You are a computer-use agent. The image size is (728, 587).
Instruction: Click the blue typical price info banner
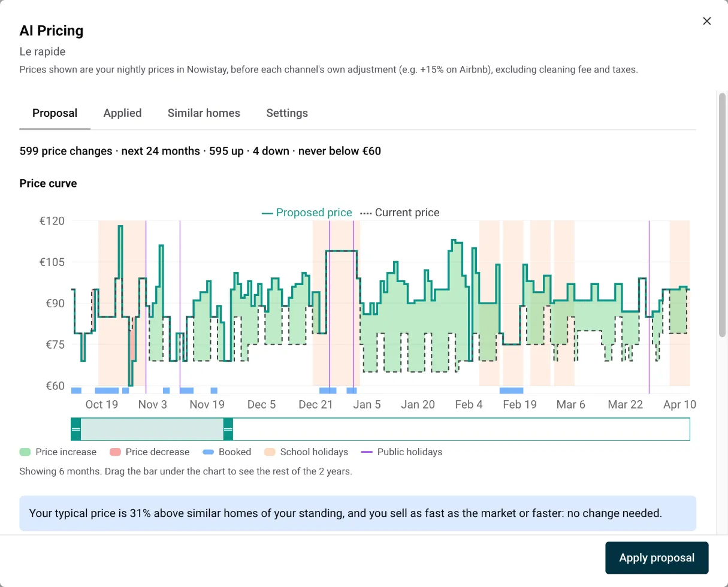(358, 513)
